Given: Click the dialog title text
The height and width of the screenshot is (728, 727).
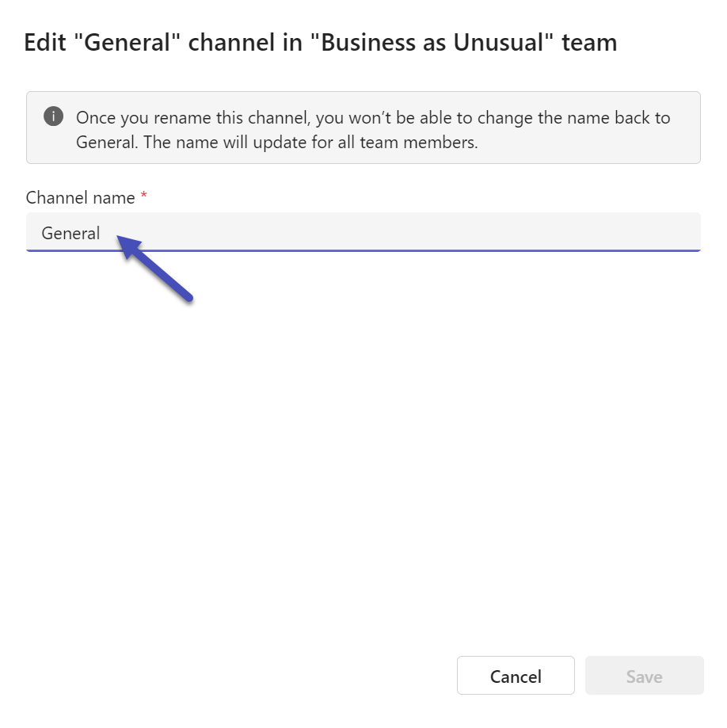Looking at the screenshot, I should pyautogui.click(x=321, y=42).
